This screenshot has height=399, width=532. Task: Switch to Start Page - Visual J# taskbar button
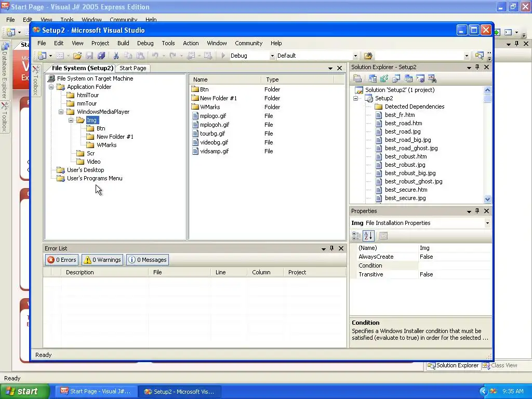(x=96, y=392)
